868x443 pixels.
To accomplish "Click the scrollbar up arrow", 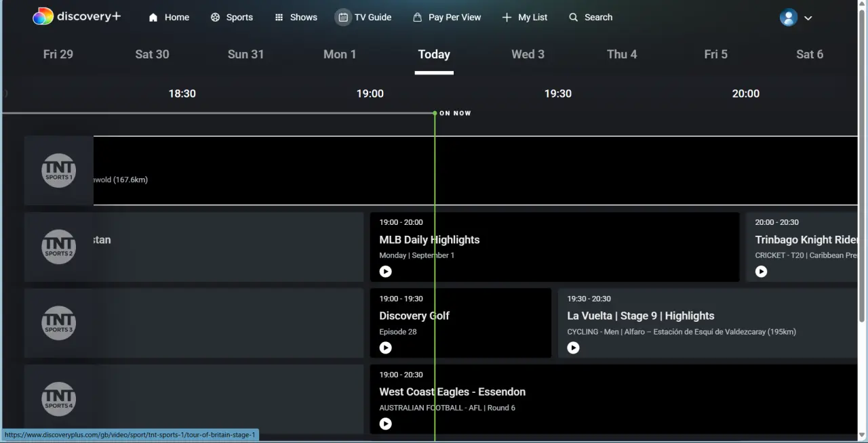I will click(863, 5).
